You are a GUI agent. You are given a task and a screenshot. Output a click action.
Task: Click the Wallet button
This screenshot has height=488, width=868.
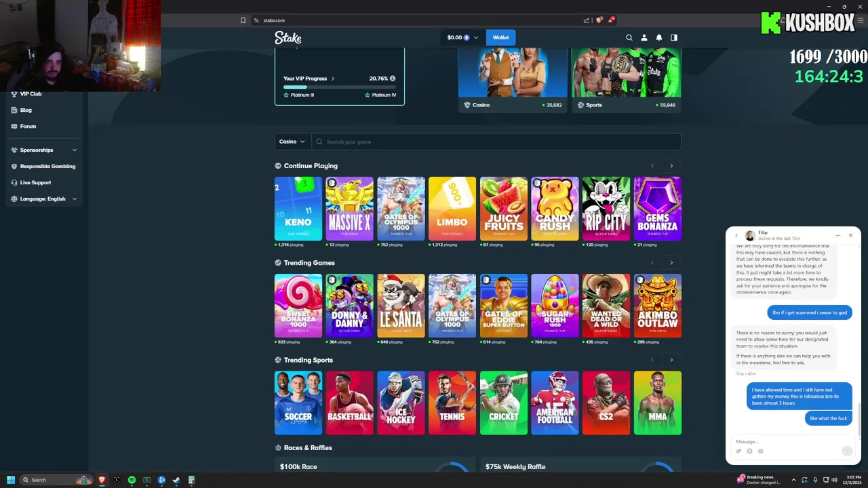click(x=501, y=38)
